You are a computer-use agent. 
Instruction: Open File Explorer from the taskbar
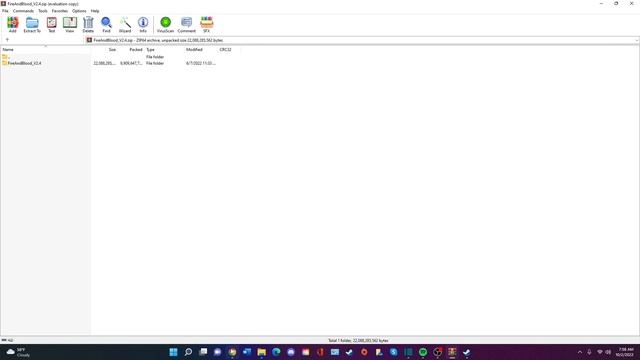coord(262,352)
